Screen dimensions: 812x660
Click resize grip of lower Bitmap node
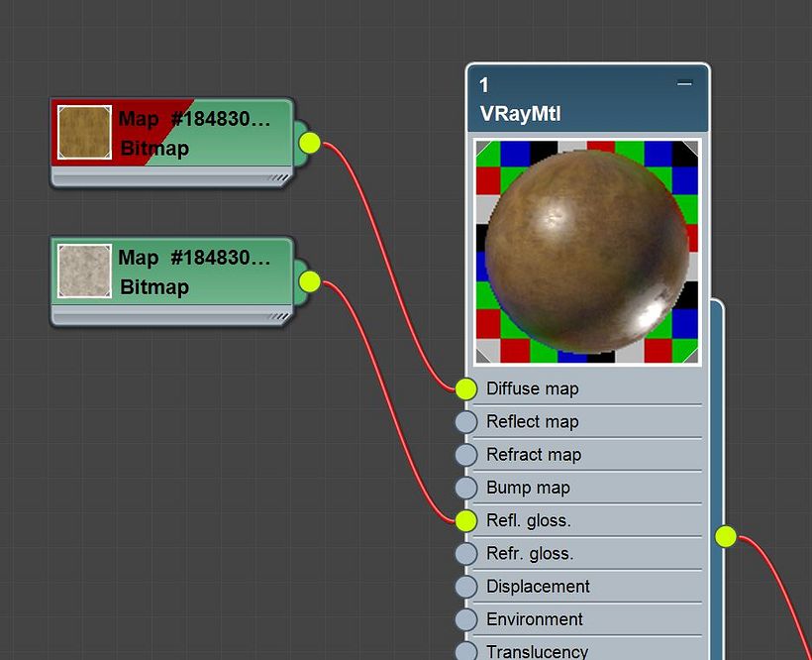[278, 316]
